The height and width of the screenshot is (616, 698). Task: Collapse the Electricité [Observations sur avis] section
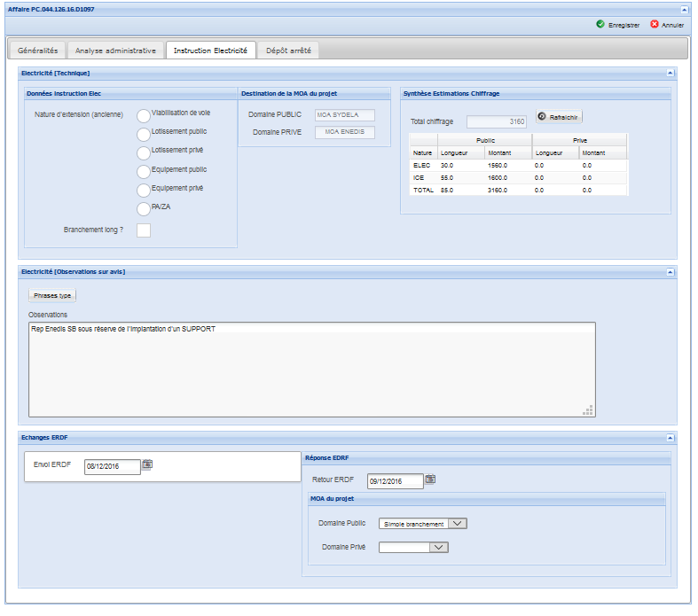click(x=670, y=272)
